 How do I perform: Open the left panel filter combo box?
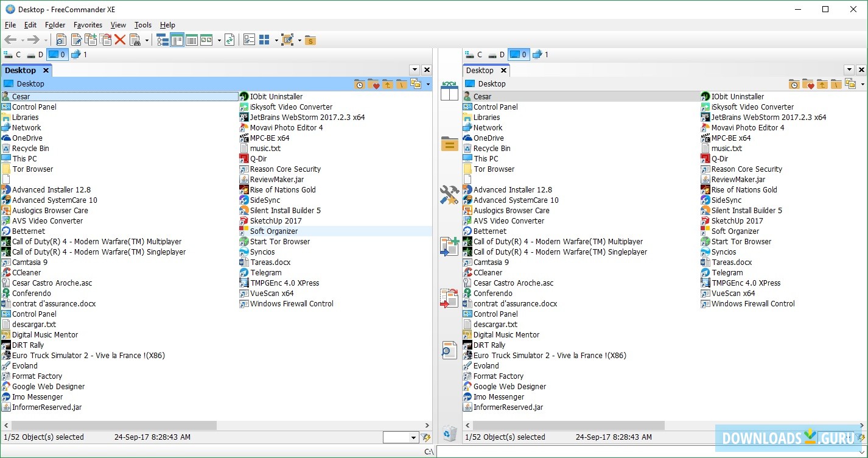[401, 437]
